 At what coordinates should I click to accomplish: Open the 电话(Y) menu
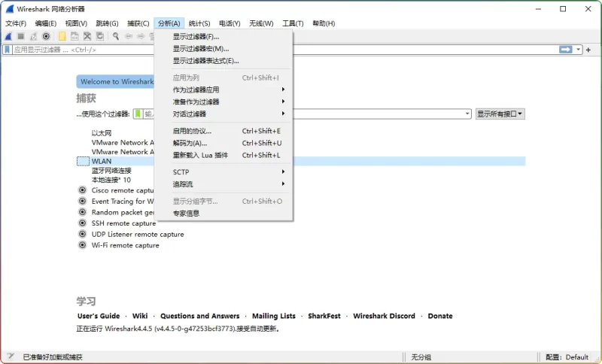(x=230, y=23)
